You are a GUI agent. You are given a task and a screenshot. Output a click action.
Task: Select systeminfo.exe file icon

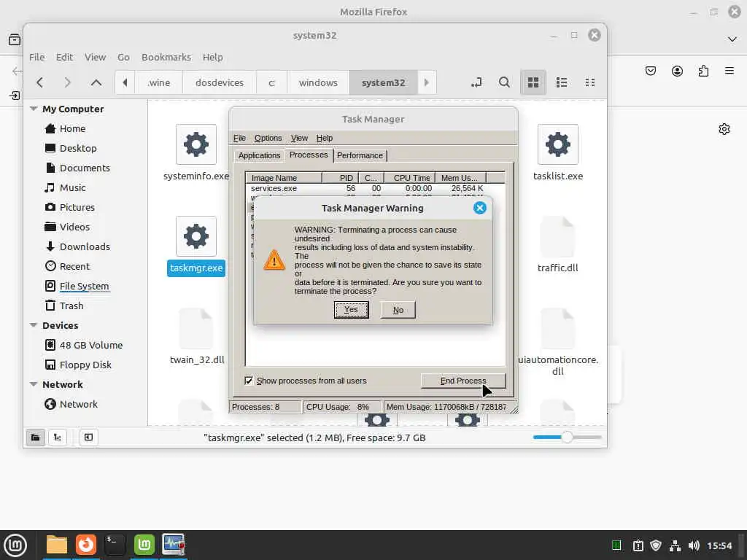click(196, 144)
